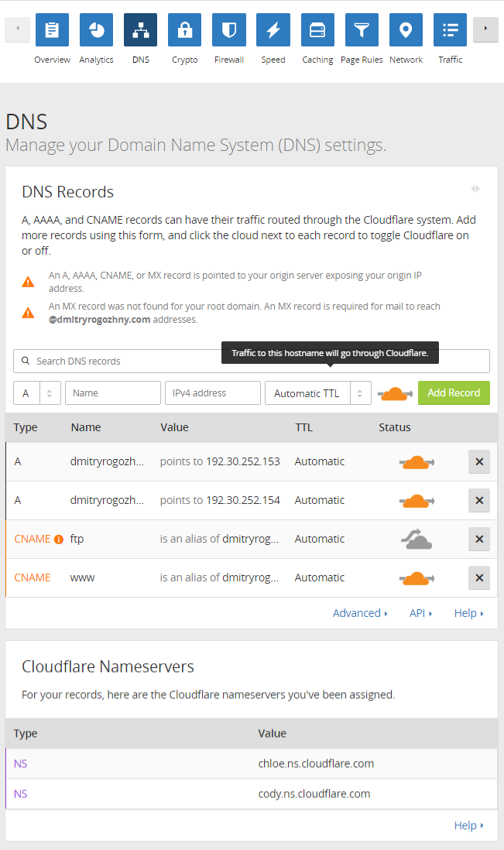Open the Automatic TTL dropdown
504x850 pixels.
tap(318, 393)
